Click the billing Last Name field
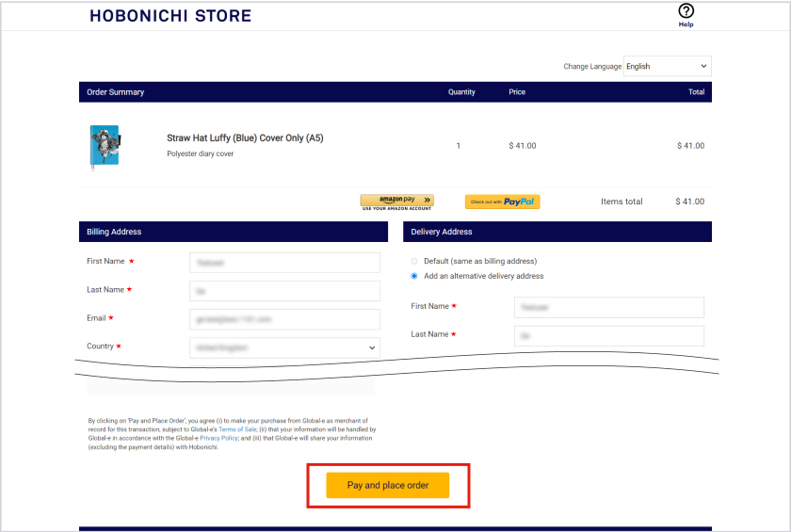Viewport: 791px width, 532px height. (284, 291)
